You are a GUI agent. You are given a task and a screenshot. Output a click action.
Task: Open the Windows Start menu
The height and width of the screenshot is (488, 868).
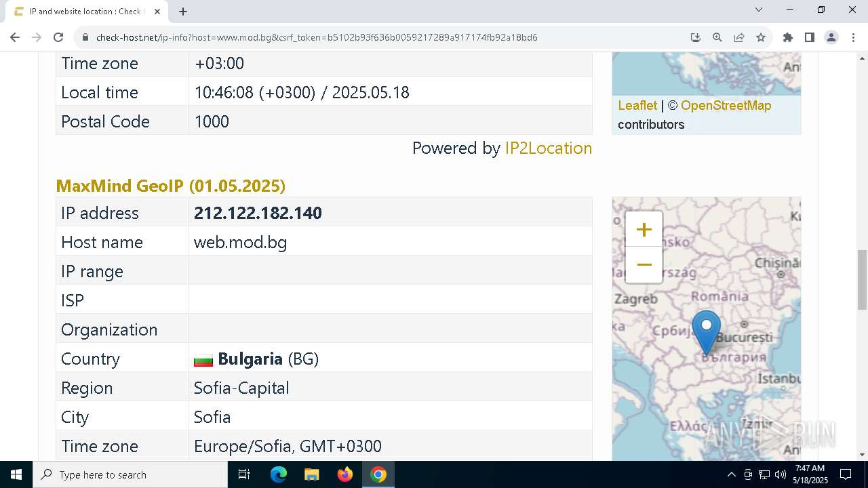(16, 474)
